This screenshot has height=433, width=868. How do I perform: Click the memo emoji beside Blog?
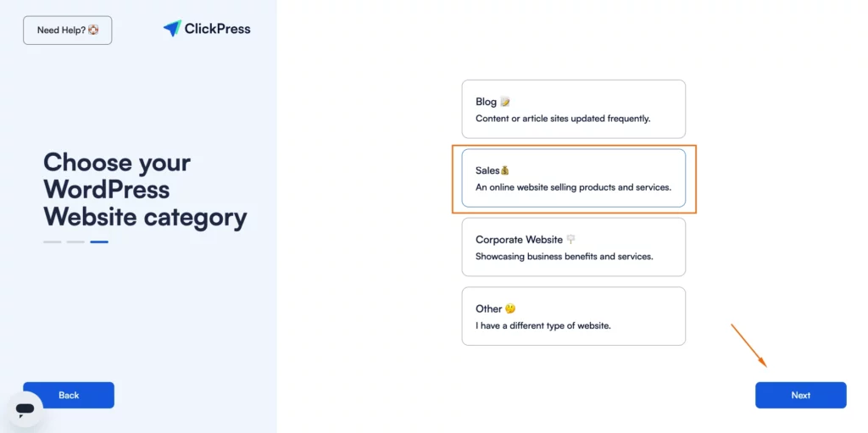pyautogui.click(x=505, y=102)
